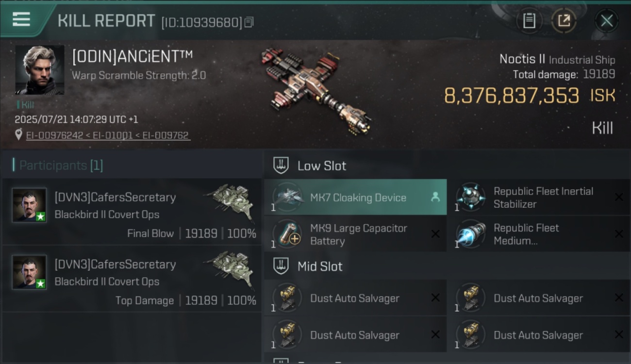The width and height of the screenshot is (631, 364).
Task: Open ANCiENT pilot portrait
Action: [x=40, y=70]
